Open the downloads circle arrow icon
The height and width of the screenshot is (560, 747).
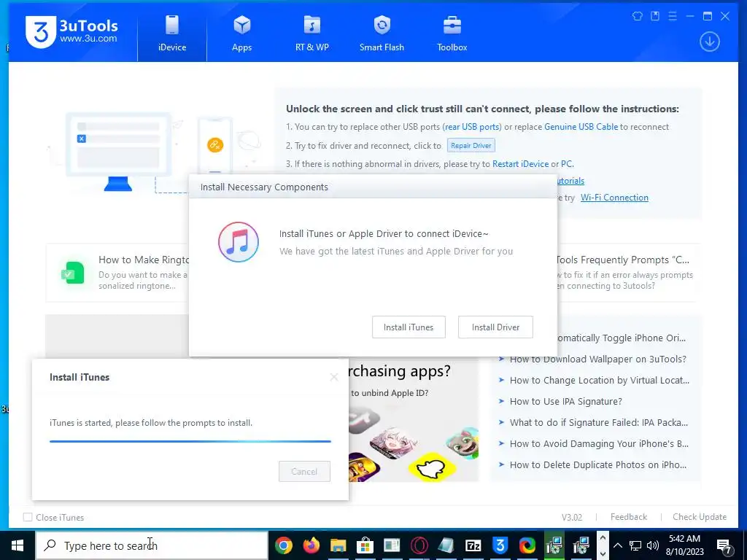tap(709, 42)
